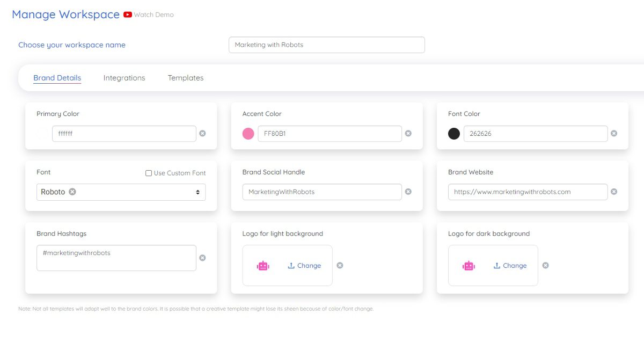Remove the selected Roboto font
The height and width of the screenshot is (350, 644).
click(x=72, y=192)
